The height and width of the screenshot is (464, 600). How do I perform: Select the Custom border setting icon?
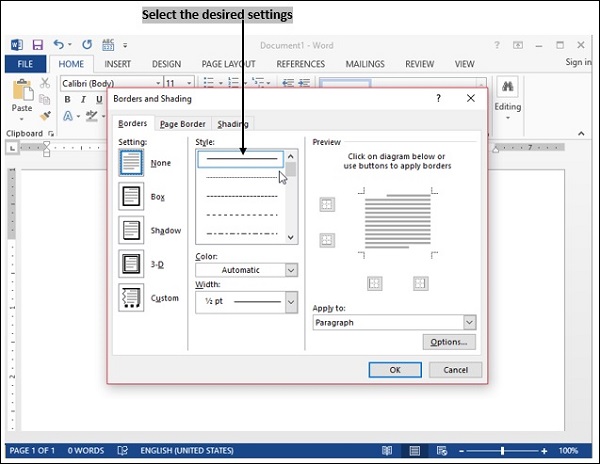pyautogui.click(x=131, y=298)
